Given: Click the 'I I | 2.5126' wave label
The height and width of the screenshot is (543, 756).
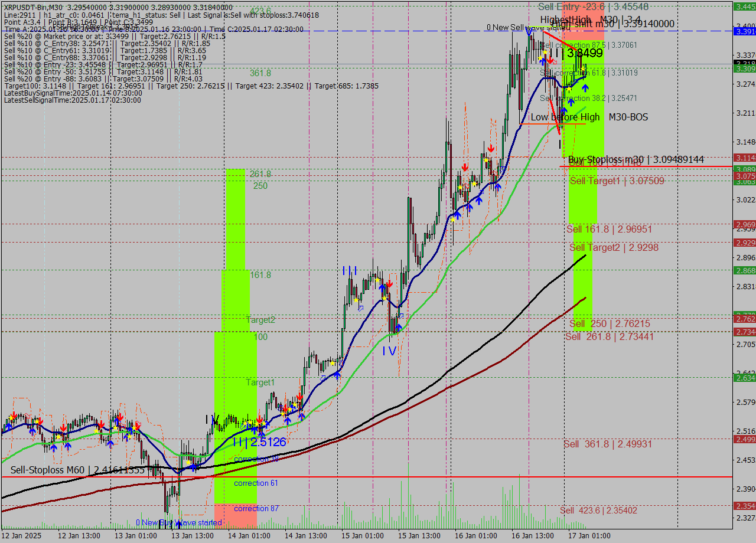Looking at the screenshot, I should tap(259, 442).
